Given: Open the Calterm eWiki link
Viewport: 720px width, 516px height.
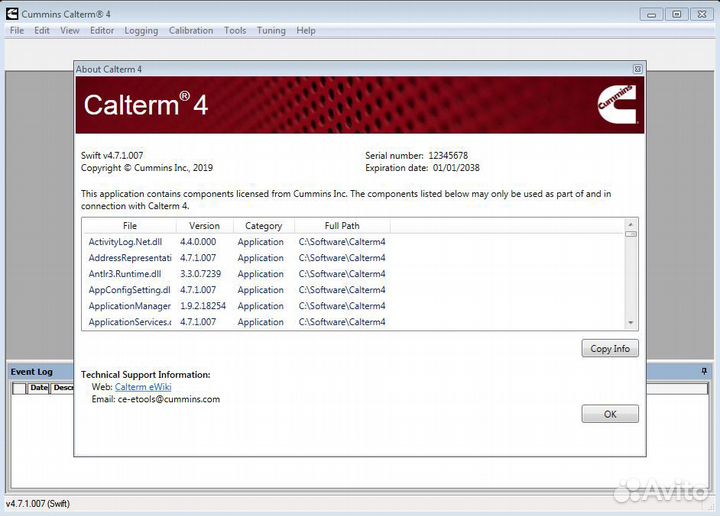Looking at the screenshot, I should point(144,387).
